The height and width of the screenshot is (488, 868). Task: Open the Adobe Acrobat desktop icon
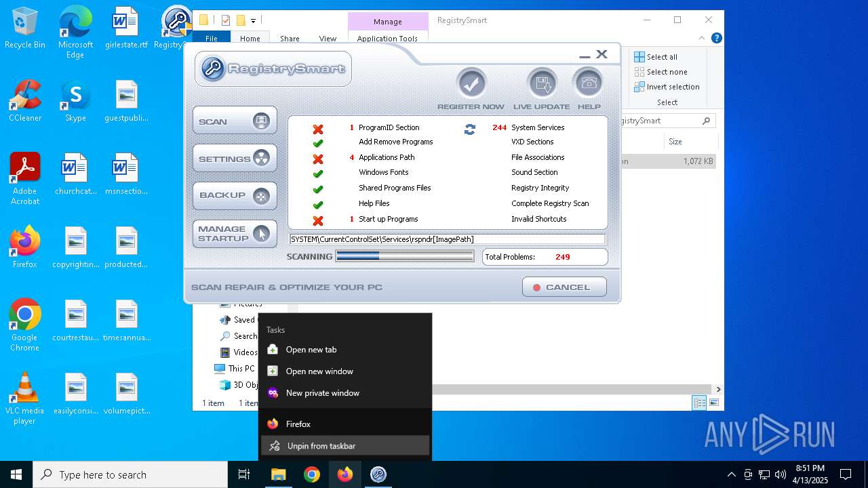click(x=25, y=179)
